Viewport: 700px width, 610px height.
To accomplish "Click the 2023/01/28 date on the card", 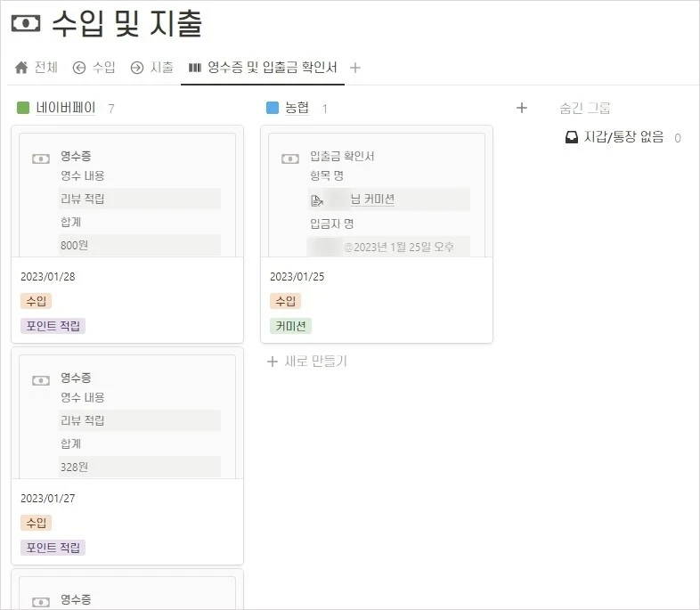I will coord(48,277).
